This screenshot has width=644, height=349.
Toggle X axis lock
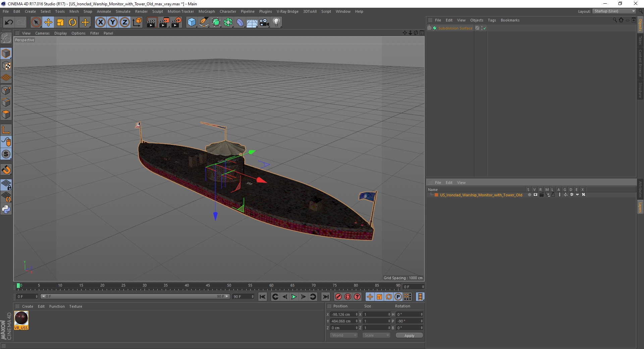pos(100,22)
